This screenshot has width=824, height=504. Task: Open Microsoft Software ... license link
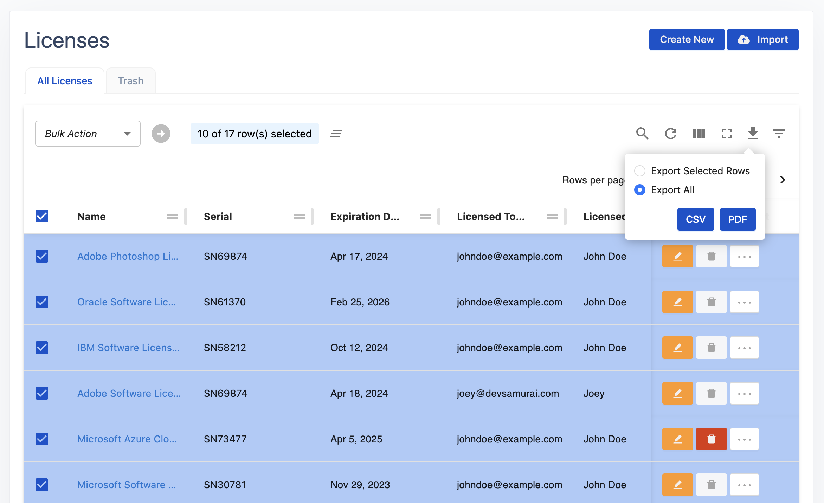tap(127, 485)
